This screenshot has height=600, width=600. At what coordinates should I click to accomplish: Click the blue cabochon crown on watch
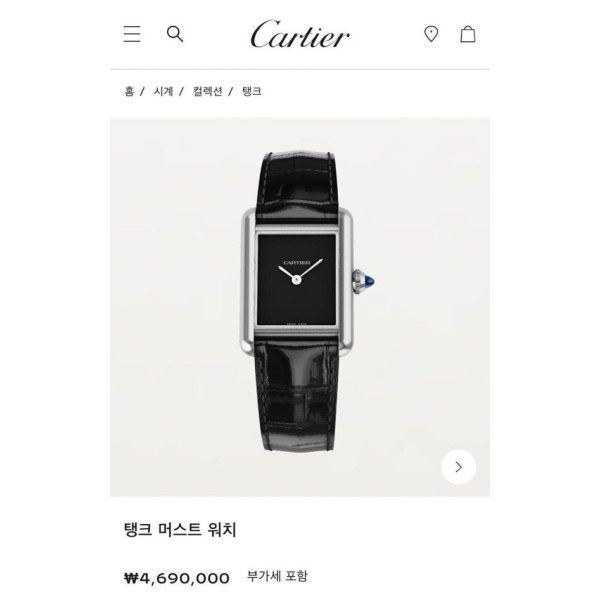tap(369, 282)
